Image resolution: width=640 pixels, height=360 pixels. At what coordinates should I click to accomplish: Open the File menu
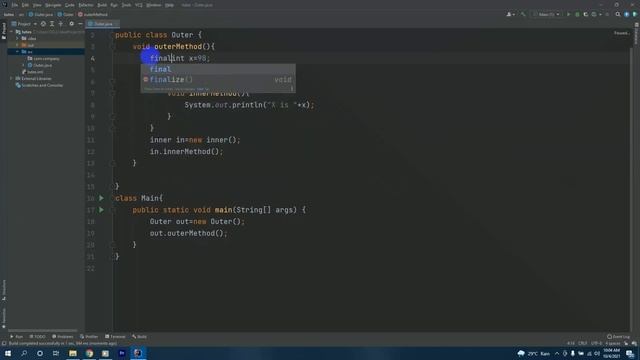[15, 5]
